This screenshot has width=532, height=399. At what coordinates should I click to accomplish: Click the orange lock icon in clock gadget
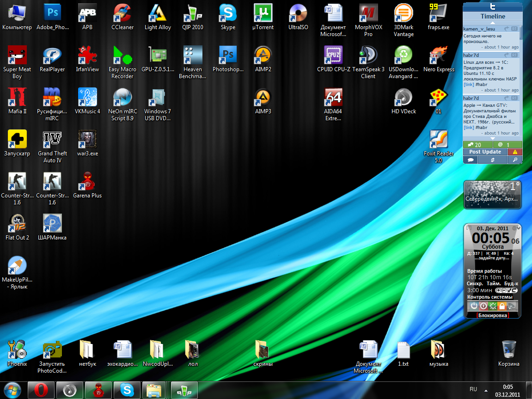click(502, 306)
